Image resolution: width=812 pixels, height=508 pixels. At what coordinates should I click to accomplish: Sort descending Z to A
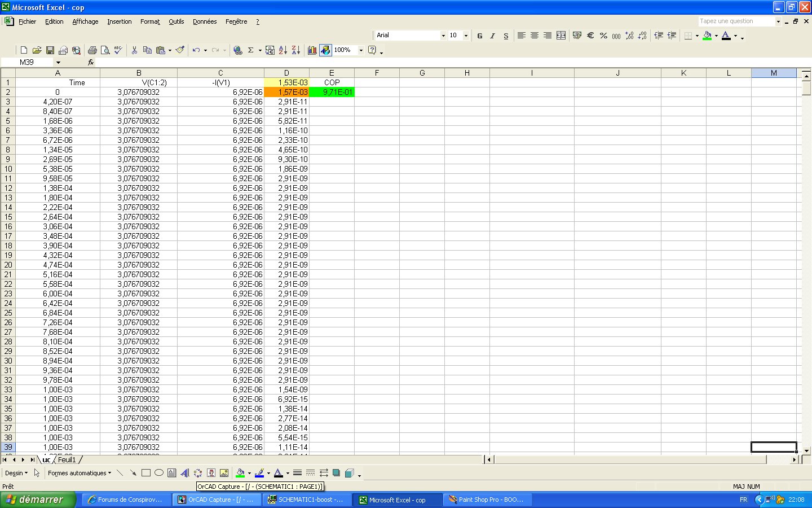click(x=296, y=50)
